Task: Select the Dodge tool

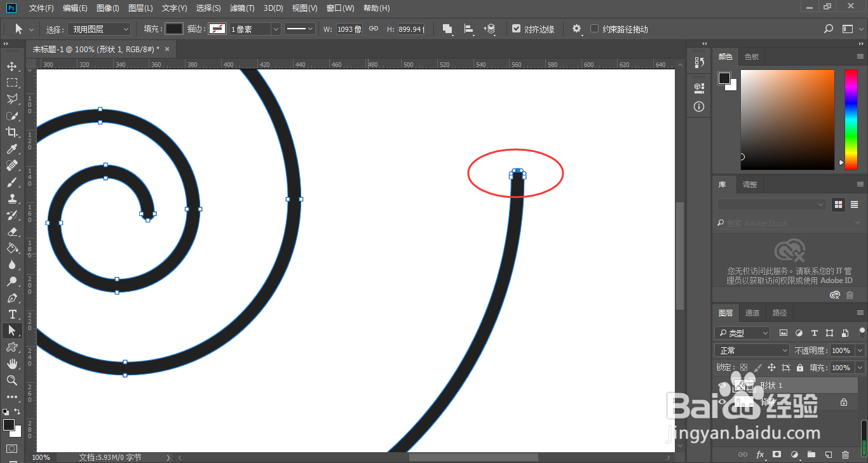Action: [x=11, y=281]
